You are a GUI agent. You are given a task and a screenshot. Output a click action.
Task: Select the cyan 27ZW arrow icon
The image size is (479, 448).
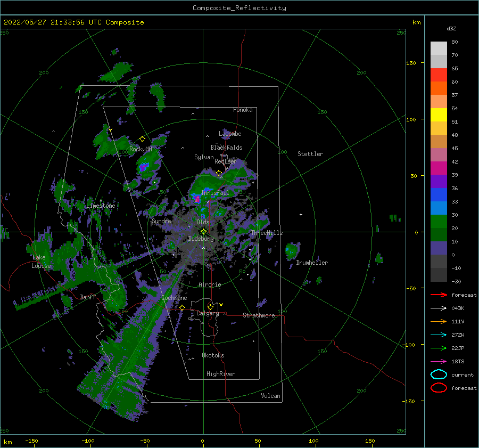[x=439, y=335]
